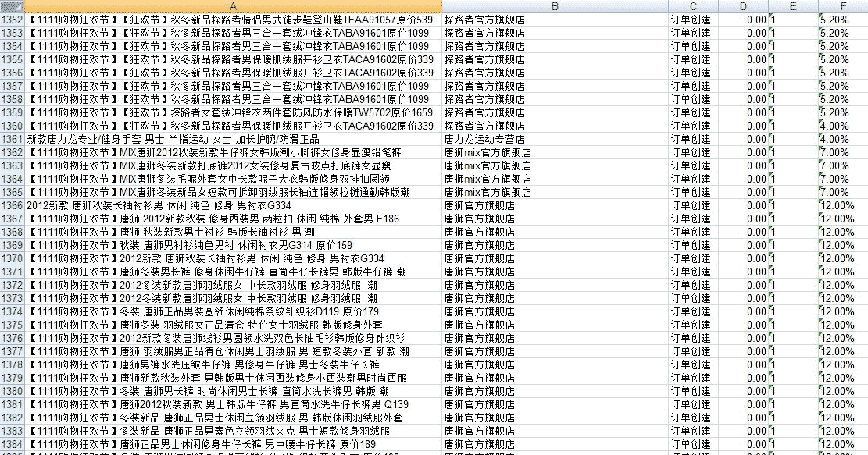Click the 12.00% cell in row 1366
This screenshot has height=455, width=868.
[842, 206]
